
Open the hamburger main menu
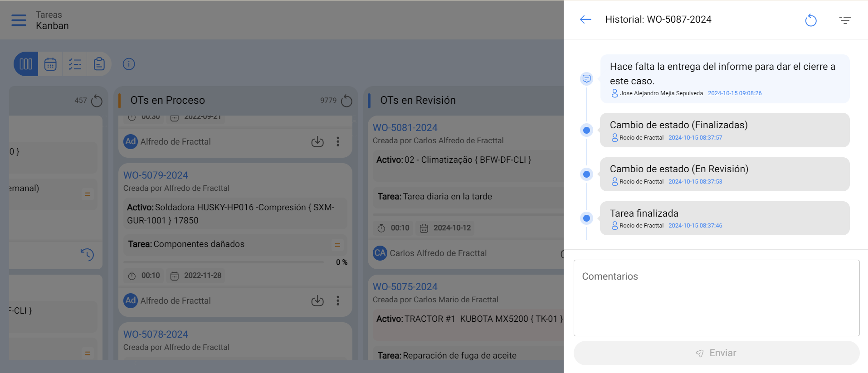coord(19,20)
